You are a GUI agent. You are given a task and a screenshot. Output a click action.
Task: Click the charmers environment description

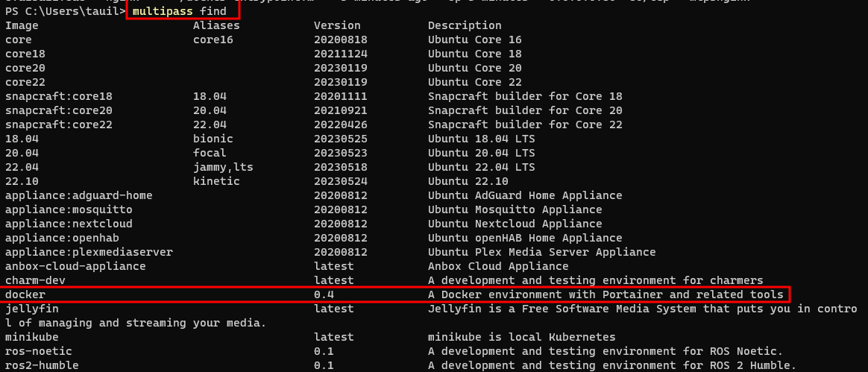tap(595, 280)
